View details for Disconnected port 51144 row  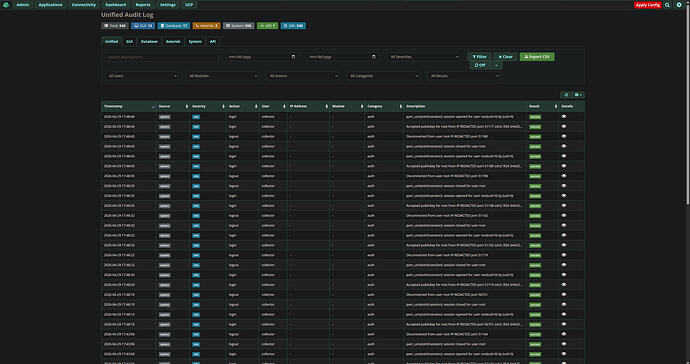(x=564, y=334)
